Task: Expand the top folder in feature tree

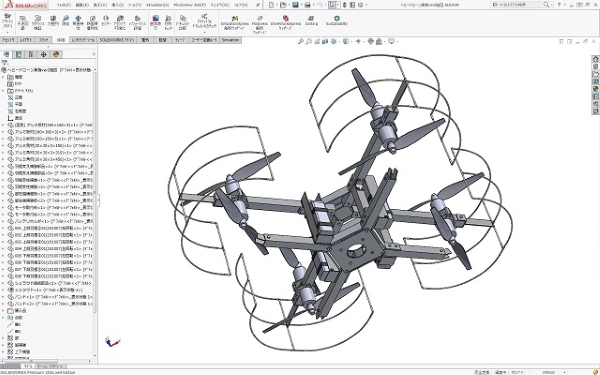Action: (x=3, y=77)
